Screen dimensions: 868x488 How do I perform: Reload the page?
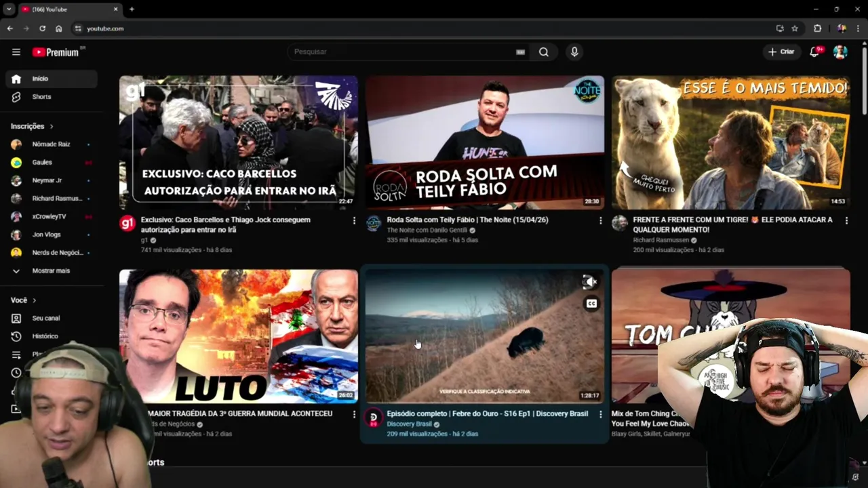click(x=42, y=28)
